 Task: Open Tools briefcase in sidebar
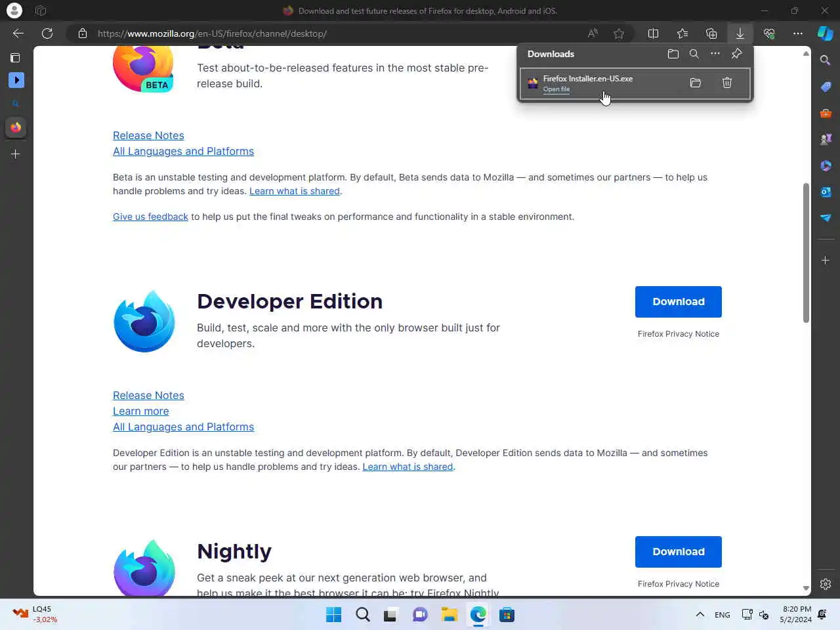(x=826, y=113)
